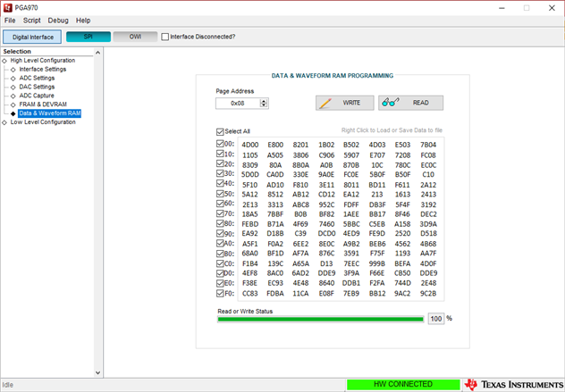Uncheck the row 80: checkbox
This screenshot has width=565, height=392.
(220, 223)
